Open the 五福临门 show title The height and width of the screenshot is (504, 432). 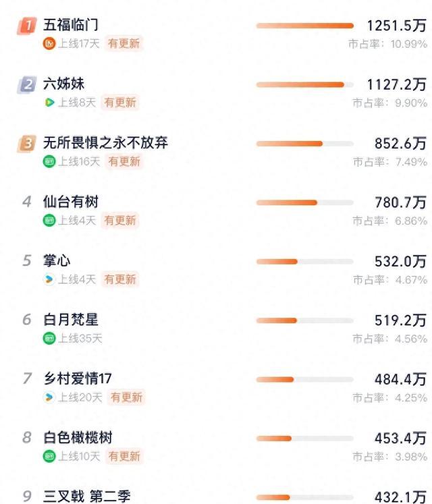(x=71, y=25)
